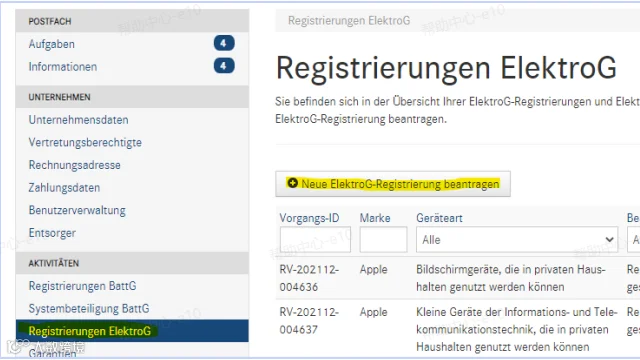Image resolution: width=640 pixels, height=360 pixels.
Task: Click the Kleine Geräte der Informations- cell
Action: coord(516,329)
